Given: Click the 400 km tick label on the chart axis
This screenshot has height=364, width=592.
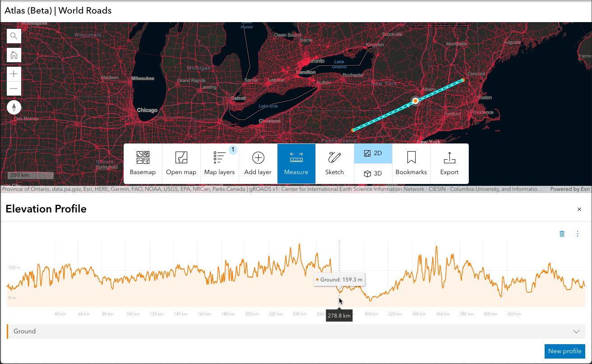Looking at the screenshot, I should pos(491,314).
